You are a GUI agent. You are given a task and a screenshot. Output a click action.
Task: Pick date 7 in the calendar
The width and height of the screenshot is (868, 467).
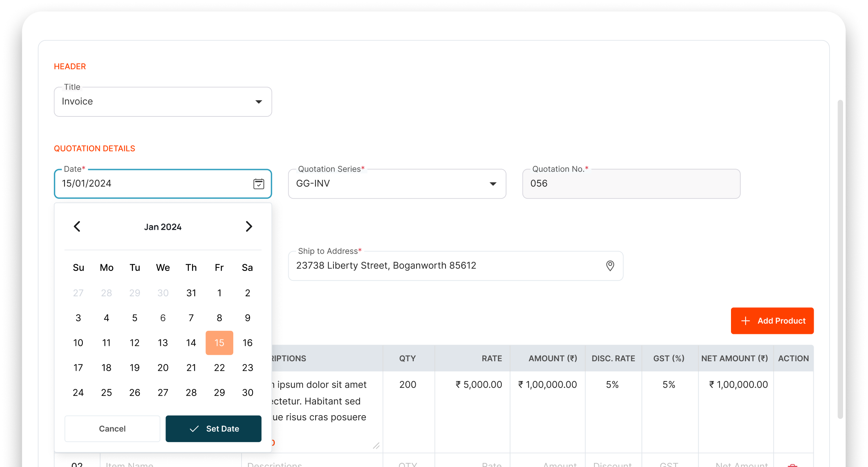191,318
